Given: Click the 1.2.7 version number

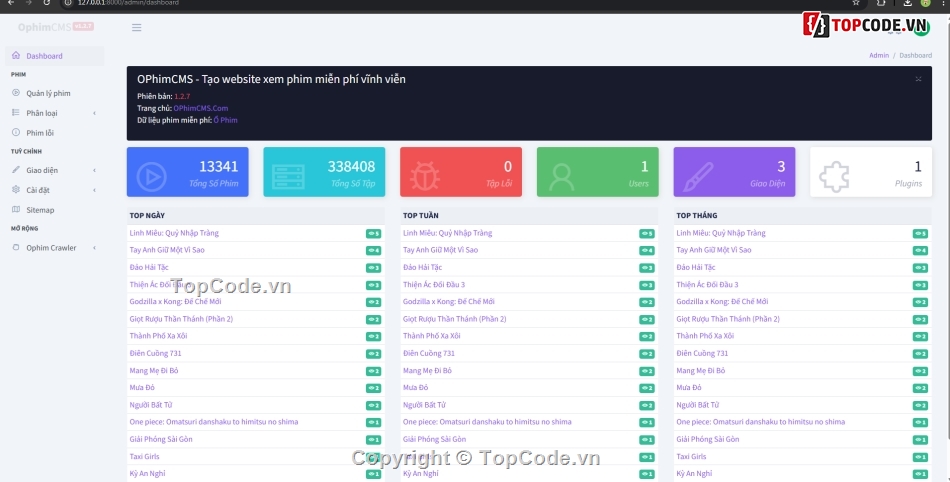Looking at the screenshot, I should point(182,96).
